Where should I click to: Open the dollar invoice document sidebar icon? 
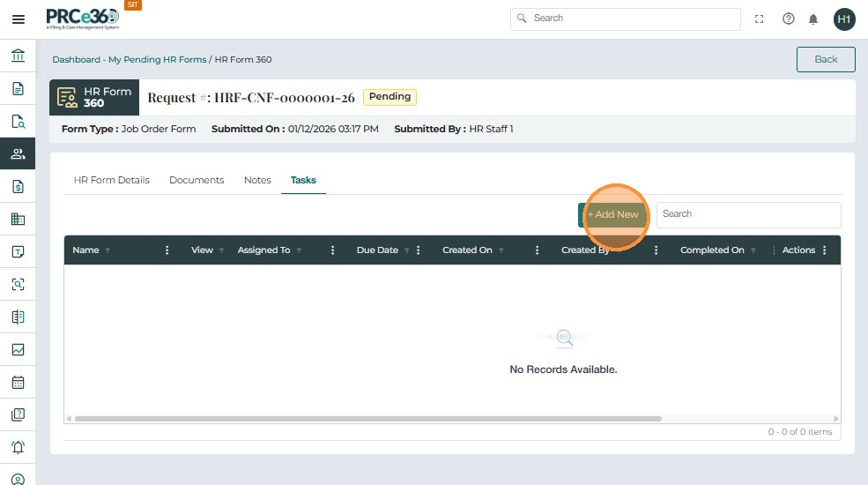[18, 187]
